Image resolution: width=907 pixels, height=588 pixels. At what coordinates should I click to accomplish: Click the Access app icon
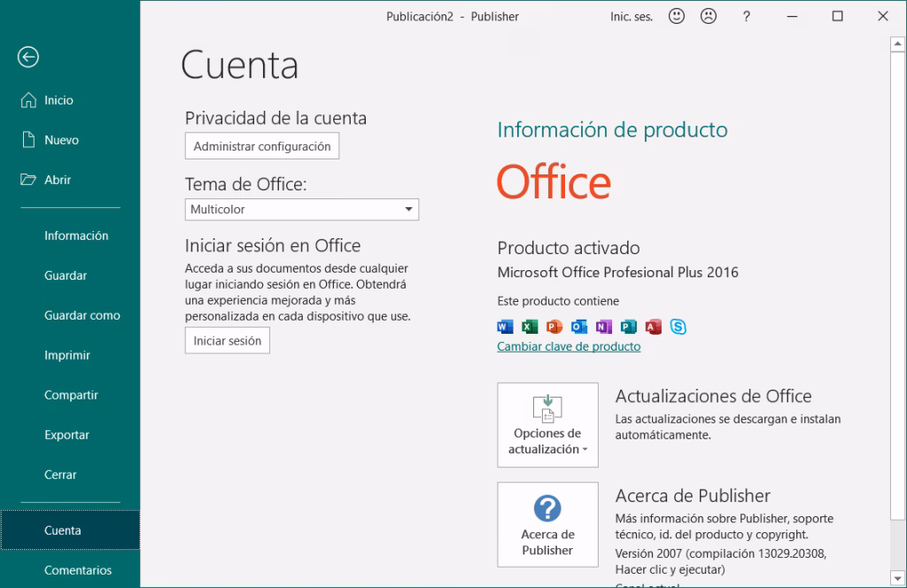654,327
